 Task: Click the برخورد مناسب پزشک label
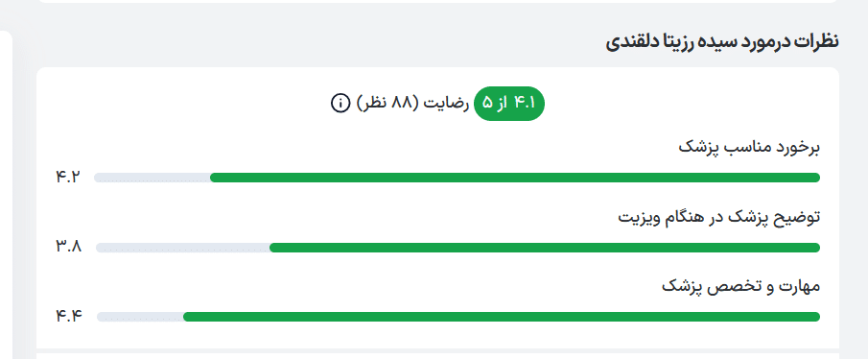coord(749,148)
